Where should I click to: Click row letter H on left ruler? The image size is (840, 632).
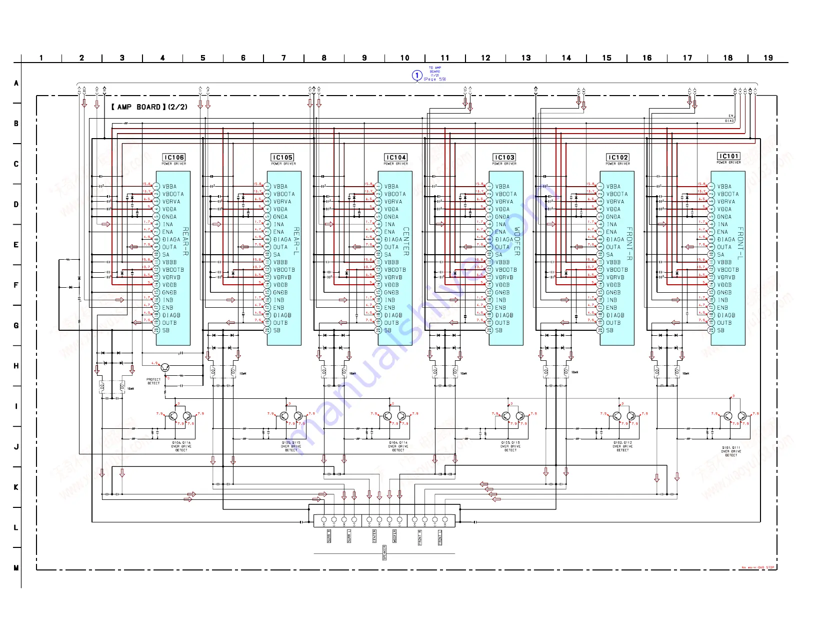pos(16,366)
